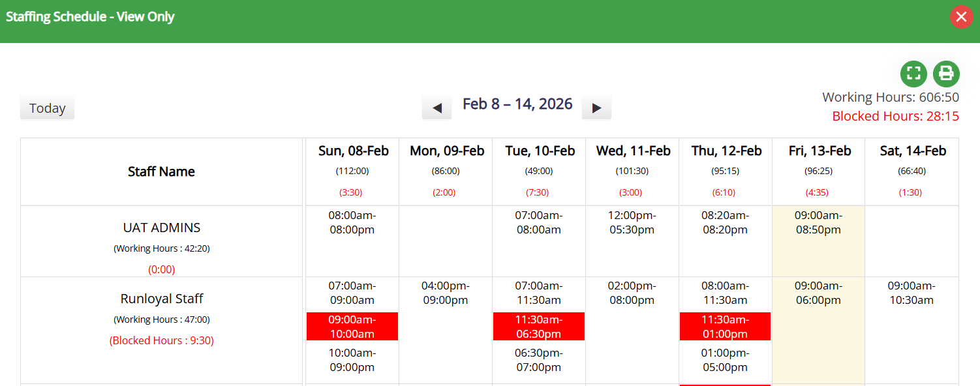This screenshot has width=980, height=386.
Task: Go to next week arrow
Action: pos(596,108)
